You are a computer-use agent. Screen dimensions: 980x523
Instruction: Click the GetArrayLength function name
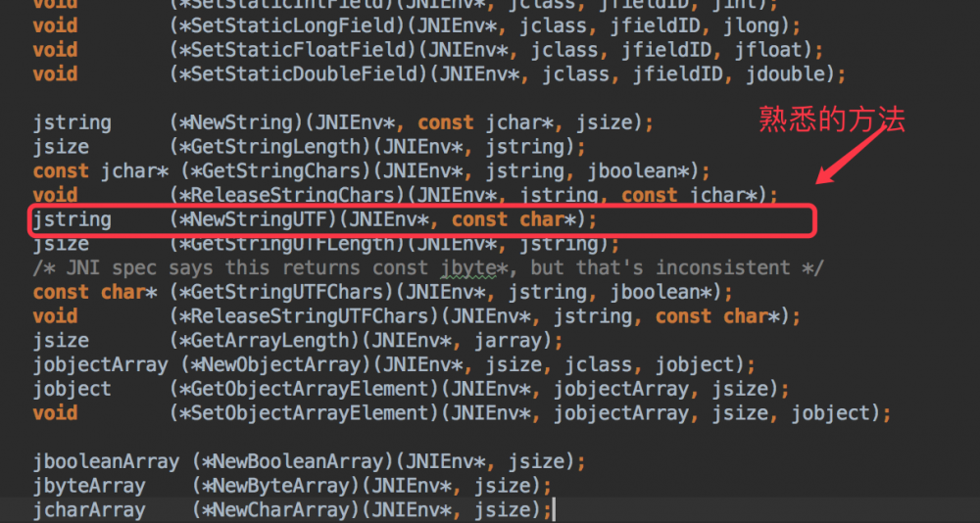coord(270,341)
